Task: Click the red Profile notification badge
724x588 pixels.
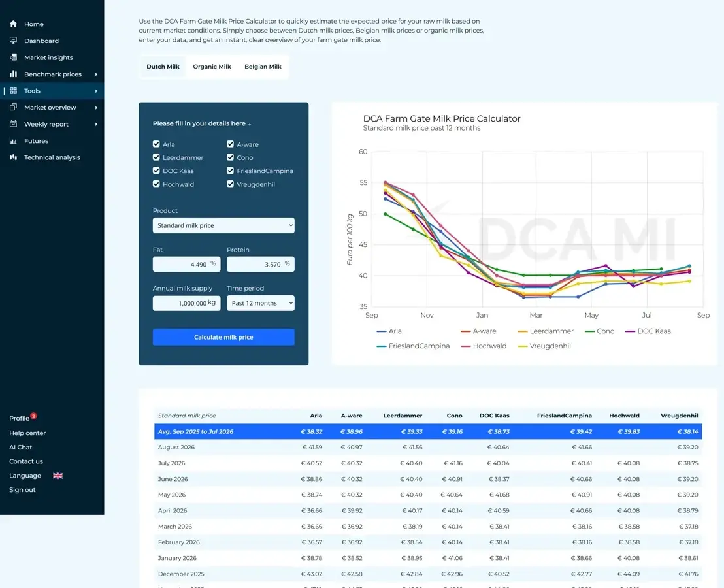Action: pos(34,416)
